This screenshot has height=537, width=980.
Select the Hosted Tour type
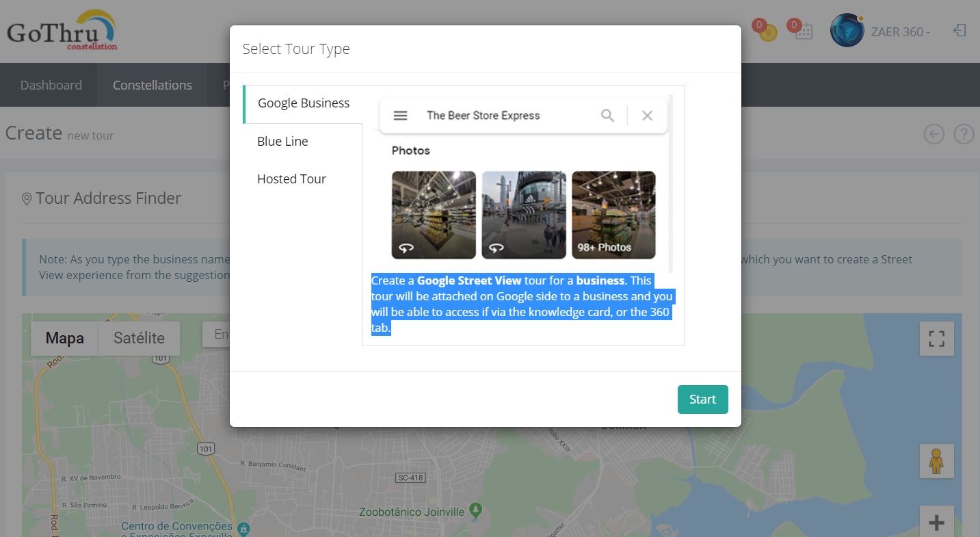291,179
